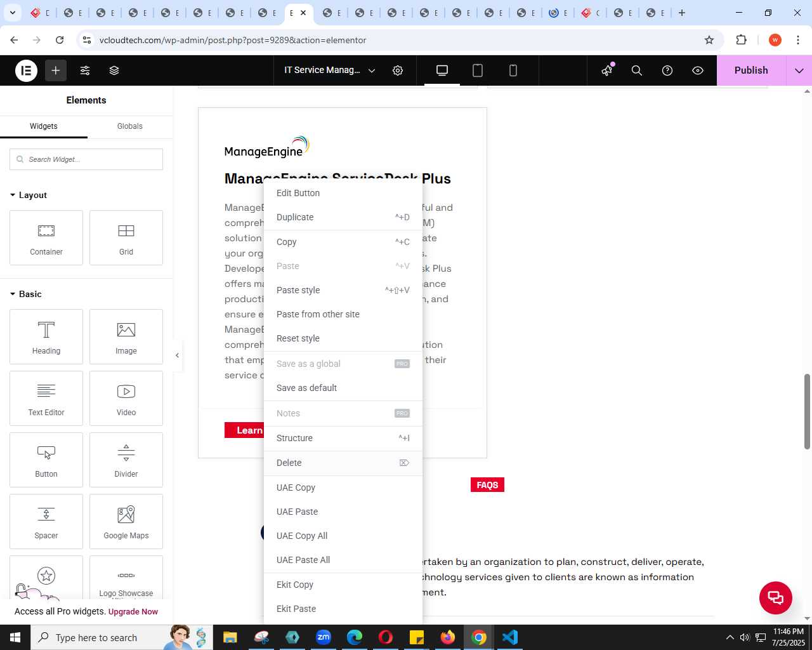The height and width of the screenshot is (650, 812).
Task: Select the Google Maps widget
Action: tap(126, 522)
